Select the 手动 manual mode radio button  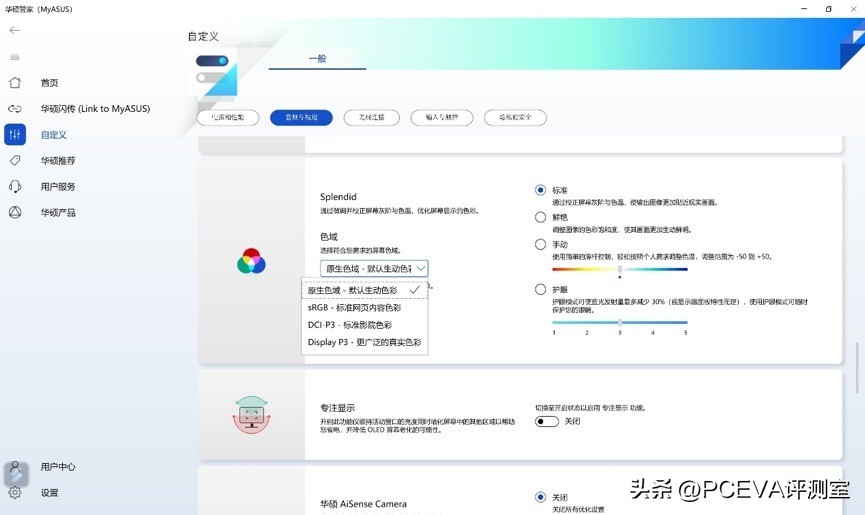point(541,244)
